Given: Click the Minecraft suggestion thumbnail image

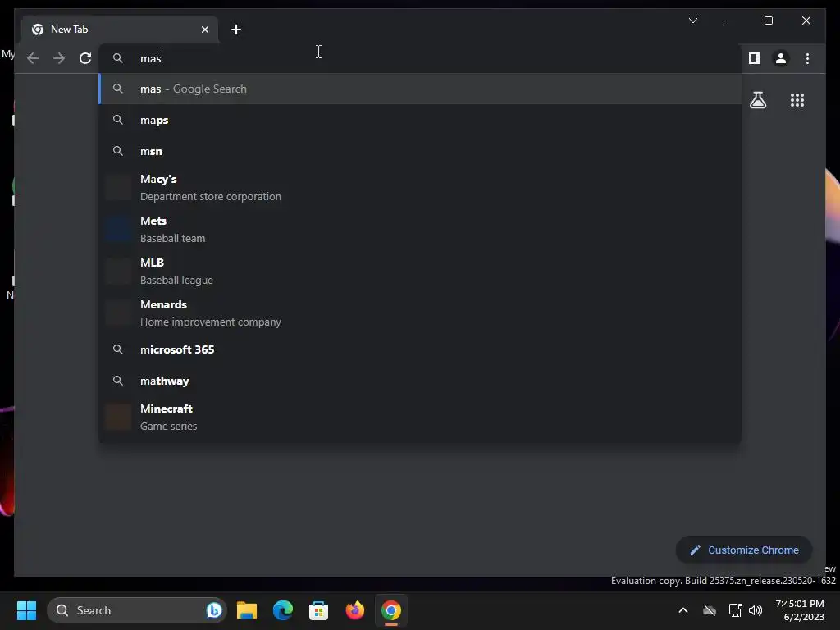Looking at the screenshot, I should tap(118, 417).
